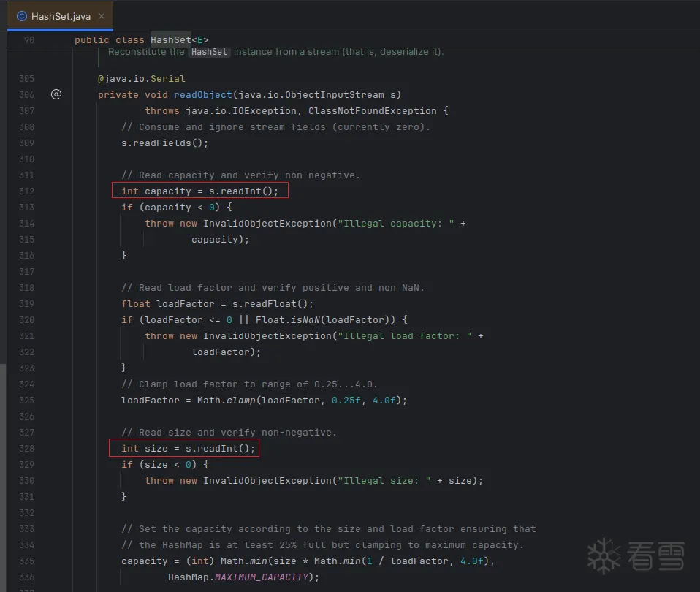Viewport: 700px width, 592px height.
Task: Click the comment 'Read size and verify non-negative'
Action: [229, 432]
